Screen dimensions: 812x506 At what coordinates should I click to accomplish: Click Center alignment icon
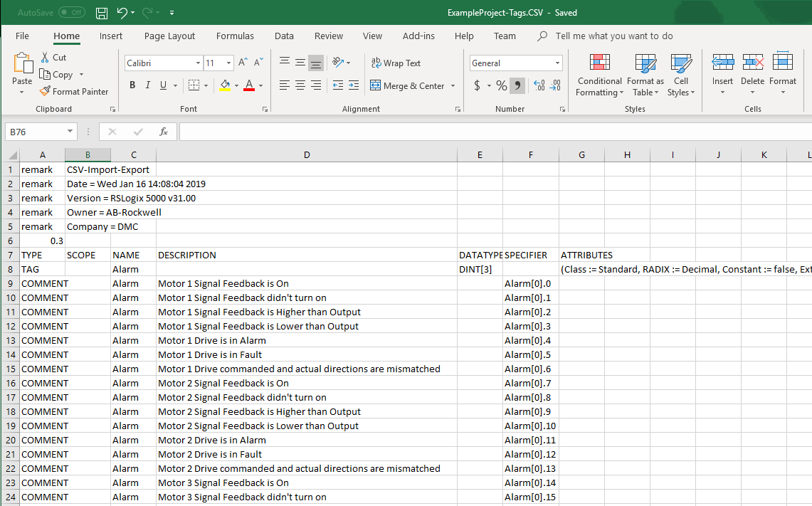[x=300, y=85]
